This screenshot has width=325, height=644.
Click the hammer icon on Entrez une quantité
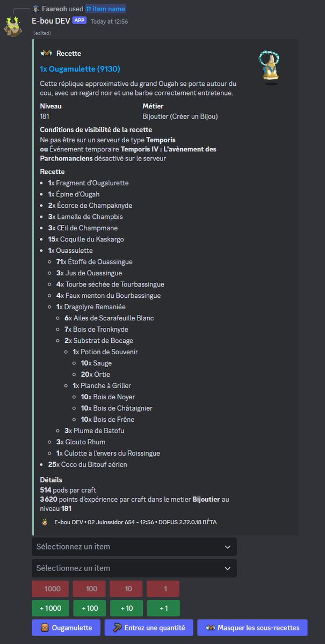pyautogui.click(x=117, y=627)
